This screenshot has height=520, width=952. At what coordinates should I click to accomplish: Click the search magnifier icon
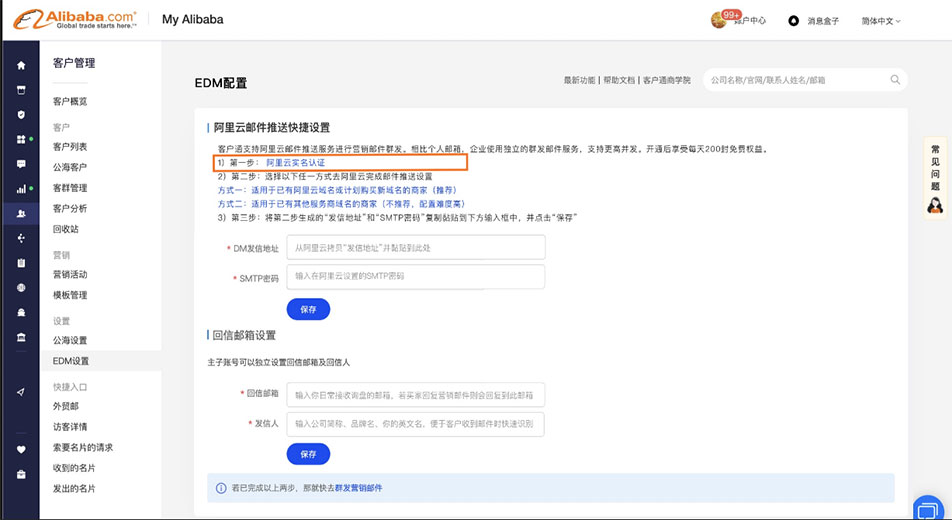894,80
